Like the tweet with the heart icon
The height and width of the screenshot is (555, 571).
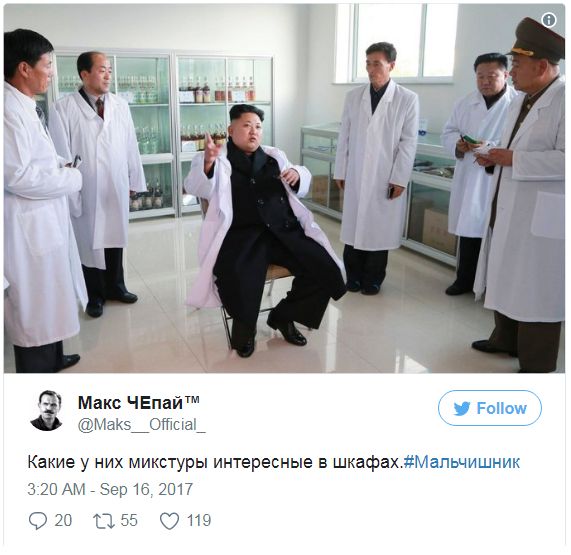[169, 521]
